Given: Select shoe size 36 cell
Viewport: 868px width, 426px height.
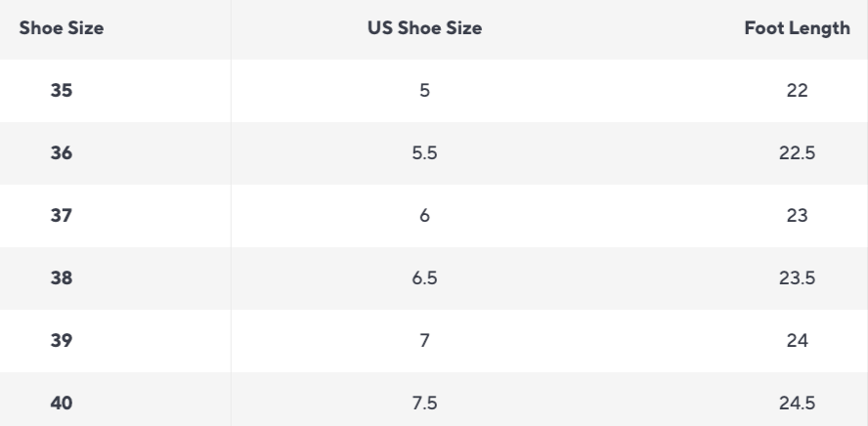Looking at the screenshot, I should tap(62, 152).
